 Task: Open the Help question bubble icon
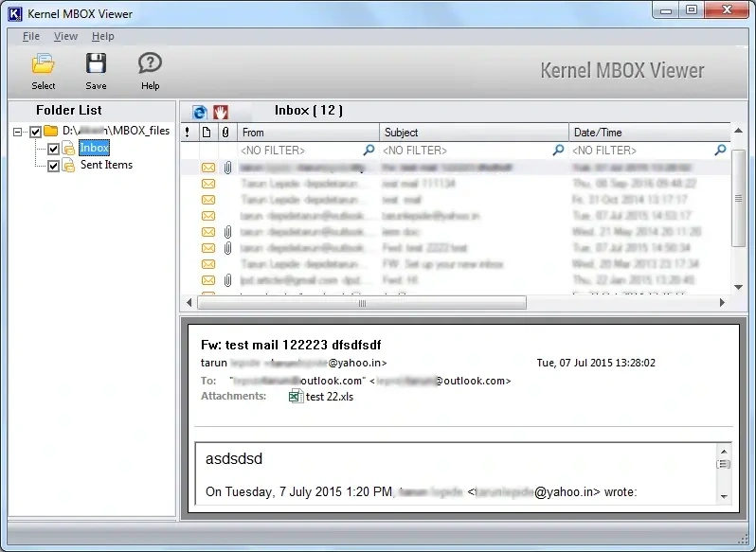(150, 63)
